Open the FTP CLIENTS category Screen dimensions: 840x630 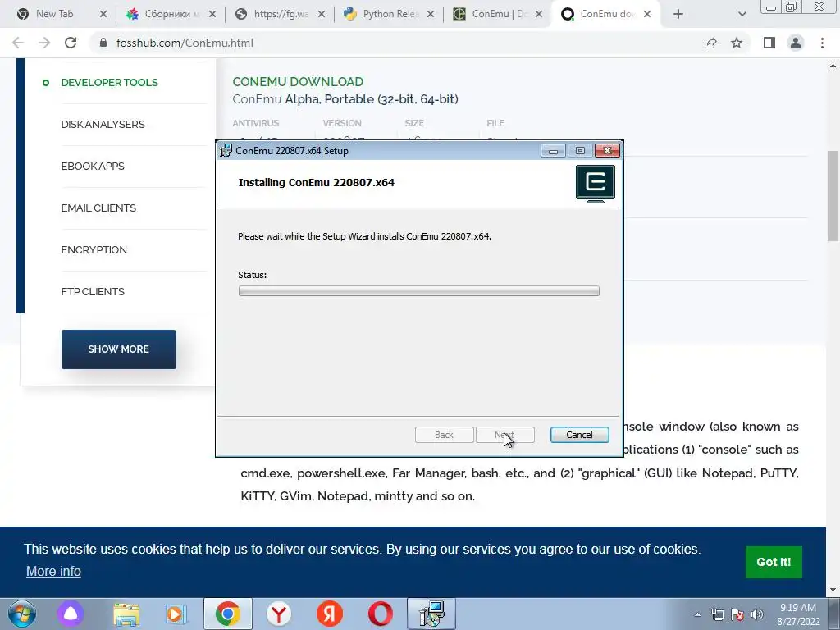pyautogui.click(x=93, y=291)
